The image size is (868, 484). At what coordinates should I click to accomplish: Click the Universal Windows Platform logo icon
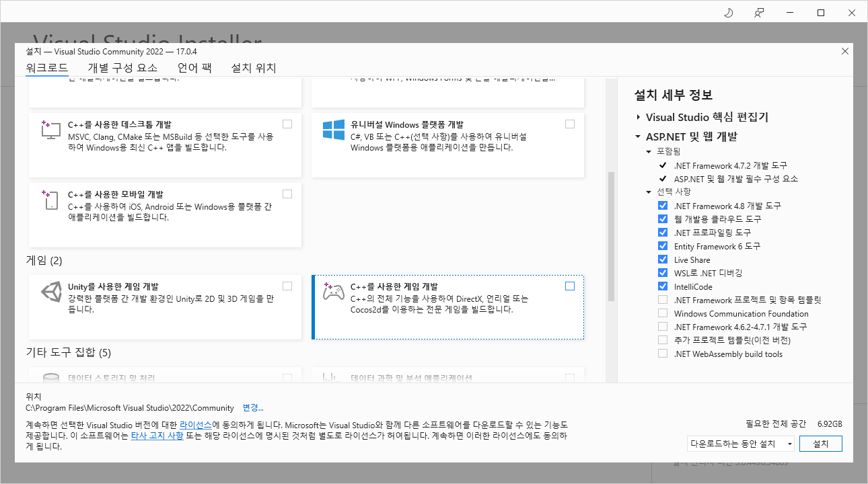334,130
